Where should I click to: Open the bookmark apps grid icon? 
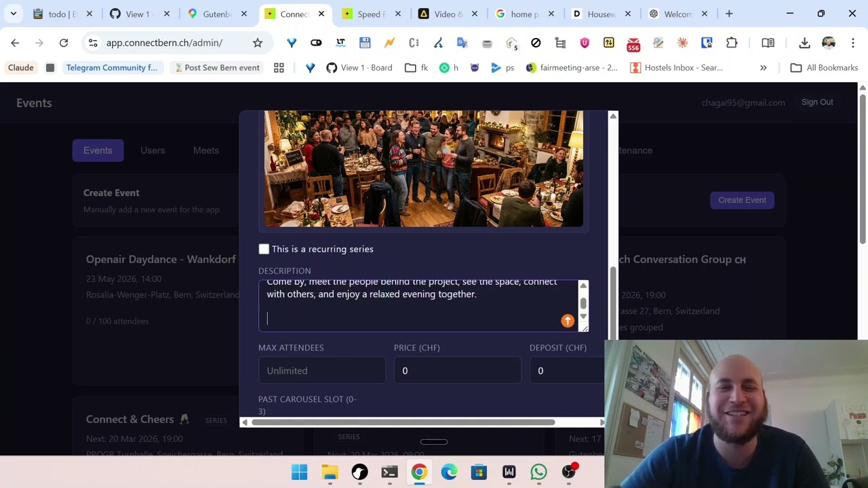(279, 68)
